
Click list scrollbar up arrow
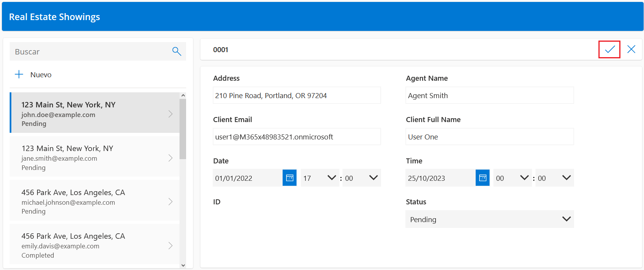tap(183, 95)
